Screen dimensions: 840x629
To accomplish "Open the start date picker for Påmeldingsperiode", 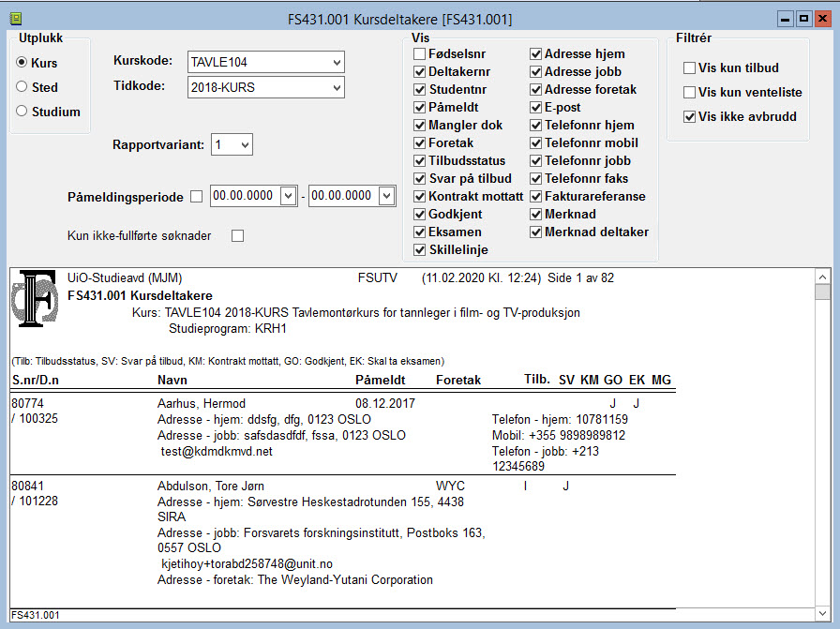I will 288,196.
